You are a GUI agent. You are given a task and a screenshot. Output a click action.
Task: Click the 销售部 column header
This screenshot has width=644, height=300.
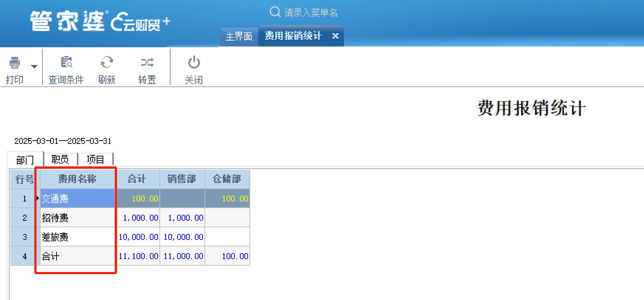[x=182, y=179]
